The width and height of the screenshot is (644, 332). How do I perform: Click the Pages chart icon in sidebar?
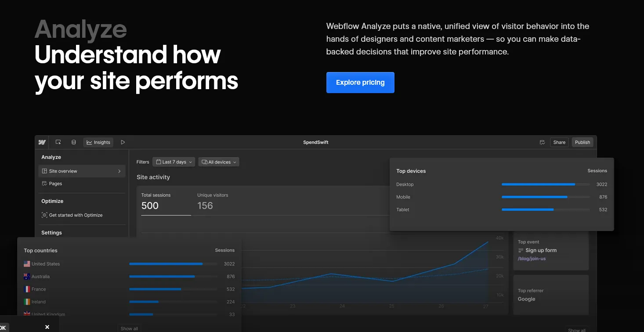[x=44, y=184]
